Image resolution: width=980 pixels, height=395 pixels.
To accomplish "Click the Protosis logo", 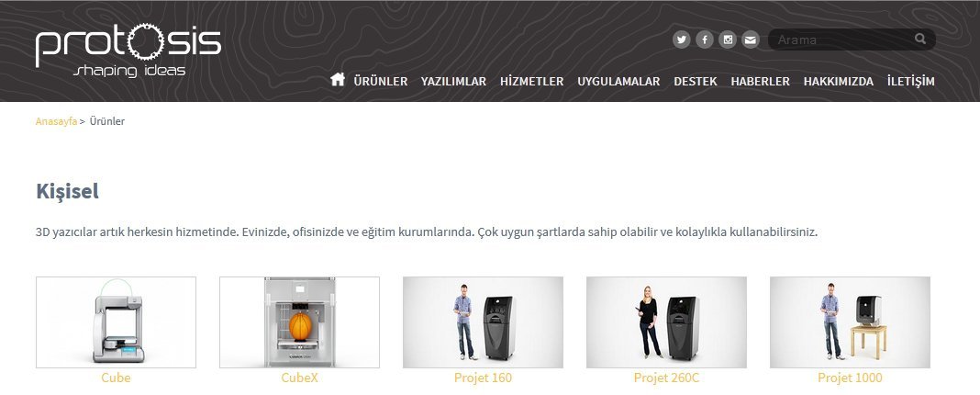I will (128, 51).
